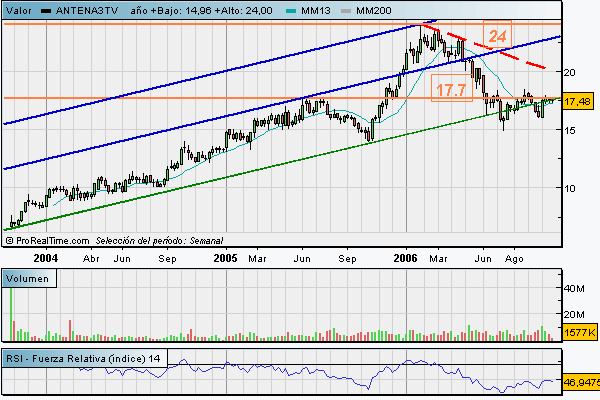Select the orange '17.7' level annotation
The height and width of the screenshot is (400, 600).
[x=452, y=89]
